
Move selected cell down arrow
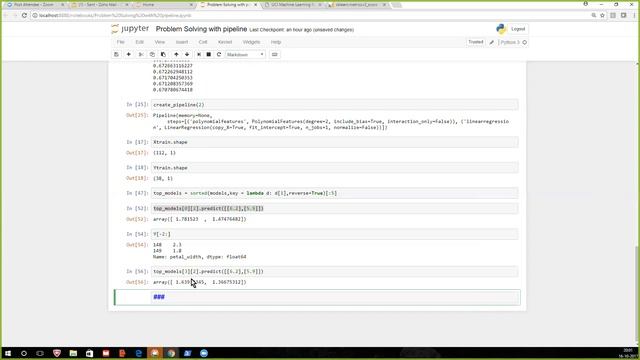pyautogui.click(x=187, y=54)
